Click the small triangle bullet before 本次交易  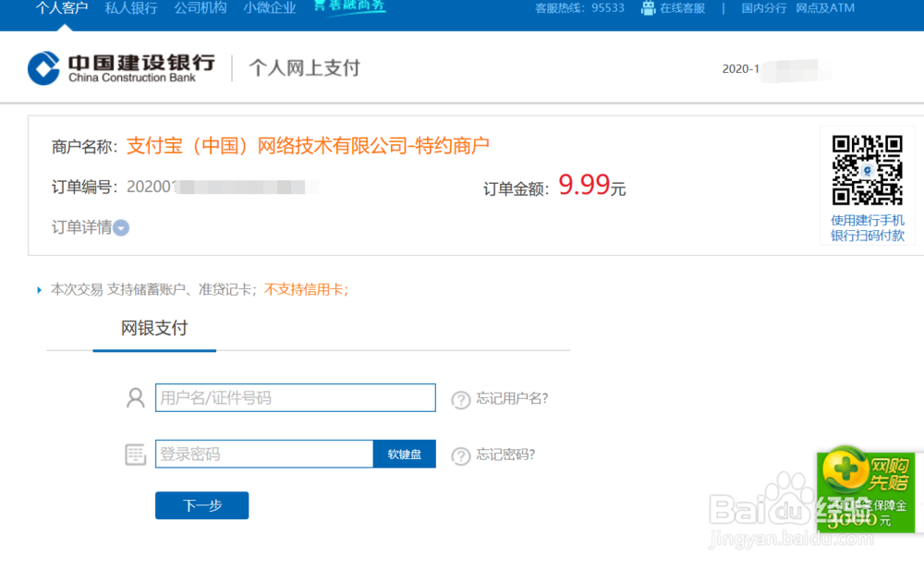tap(40, 290)
